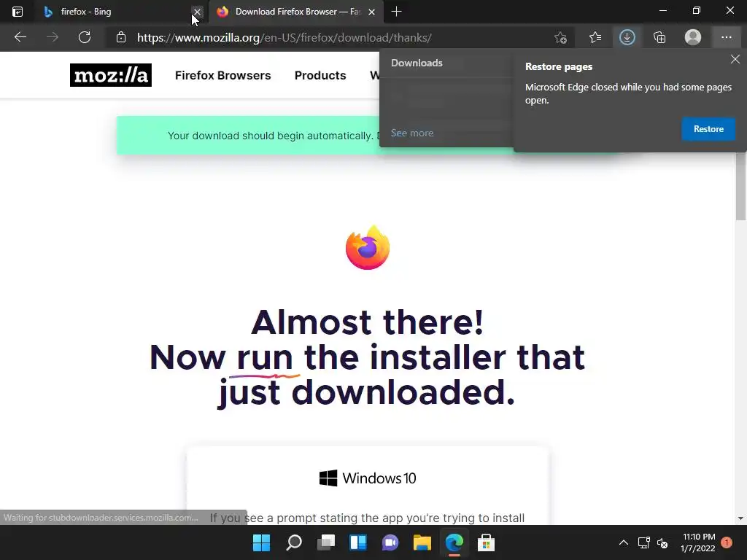Click the Restore button

(708, 128)
